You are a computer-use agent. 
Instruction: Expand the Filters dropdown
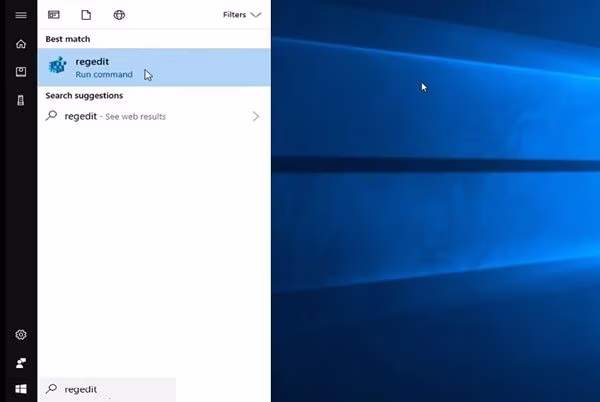click(242, 15)
